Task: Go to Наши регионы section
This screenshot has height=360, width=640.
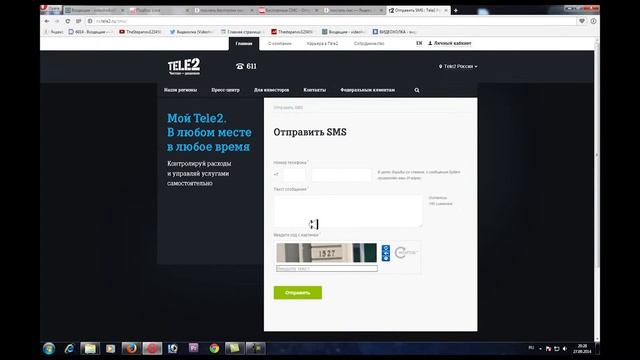Action: [x=180, y=90]
